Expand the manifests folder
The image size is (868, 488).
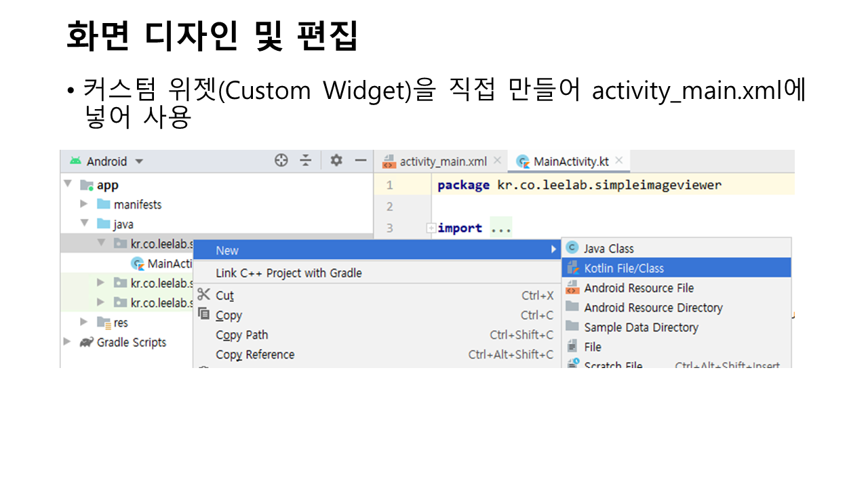pyautogui.click(x=84, y=204)
